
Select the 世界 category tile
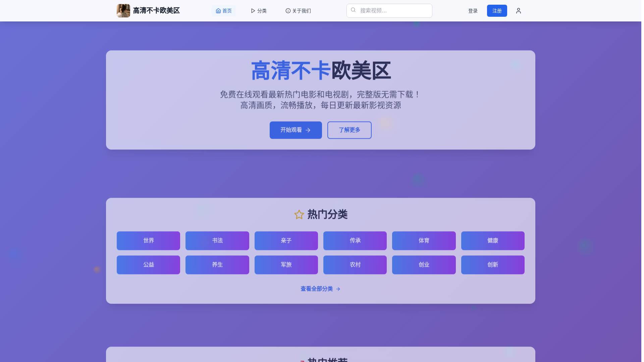click(148, 241)
